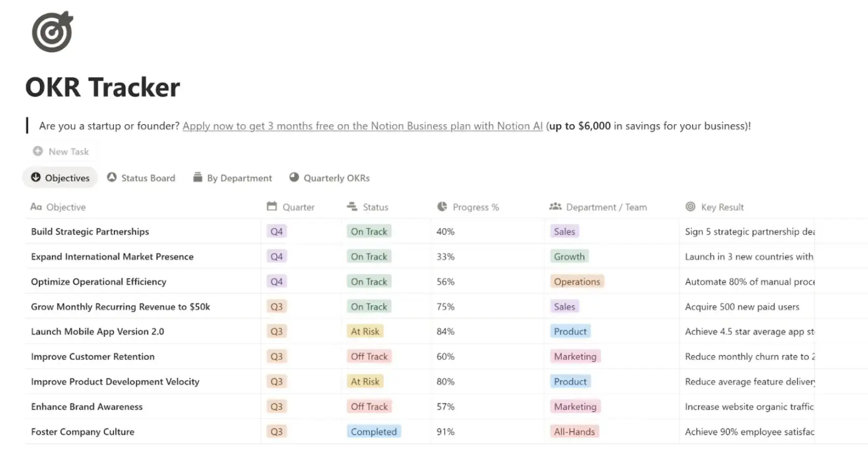868x455 pixels.
Task: Click the calendar icon in the Quarter column header
Action: coord(272,206)
